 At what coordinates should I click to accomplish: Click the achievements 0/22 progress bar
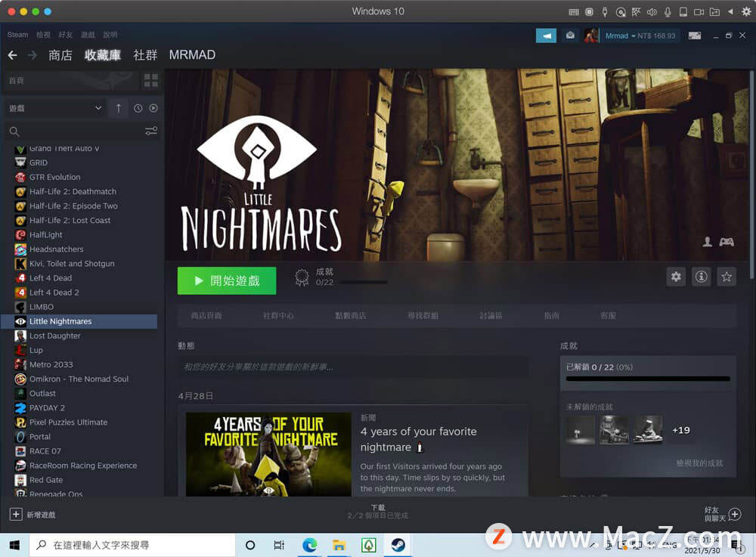tap(364, 283)
